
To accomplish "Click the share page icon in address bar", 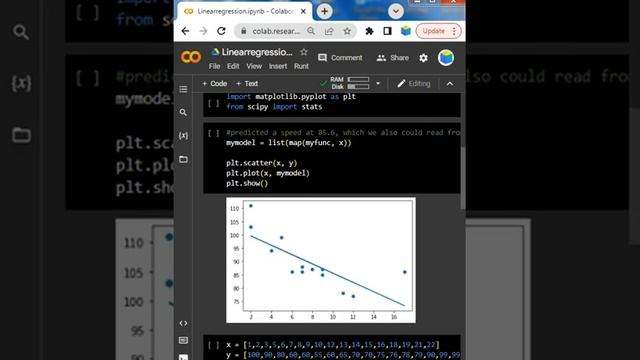I will [329, 31].
